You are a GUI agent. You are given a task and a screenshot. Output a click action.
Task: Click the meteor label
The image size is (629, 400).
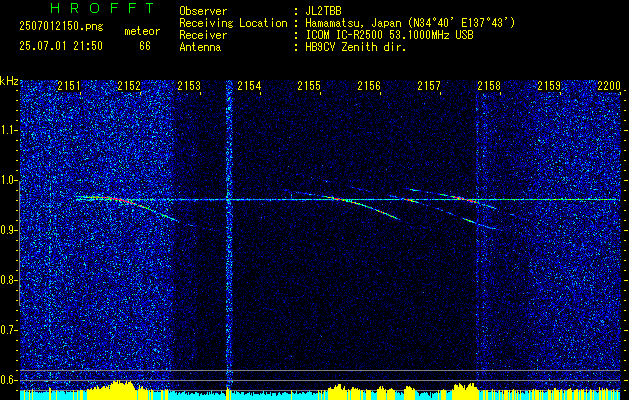pos(142,31)
